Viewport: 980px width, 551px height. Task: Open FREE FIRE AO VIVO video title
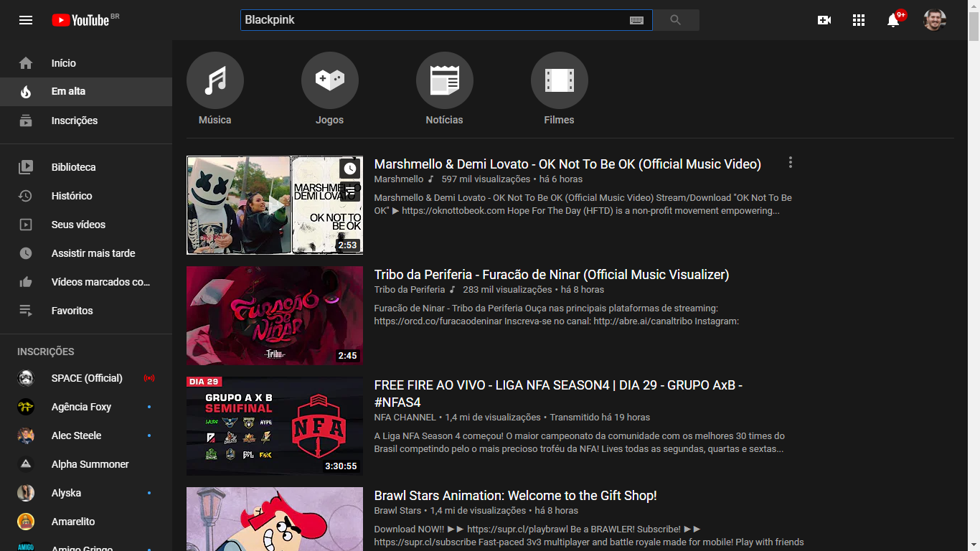click(x=558, y=393)
